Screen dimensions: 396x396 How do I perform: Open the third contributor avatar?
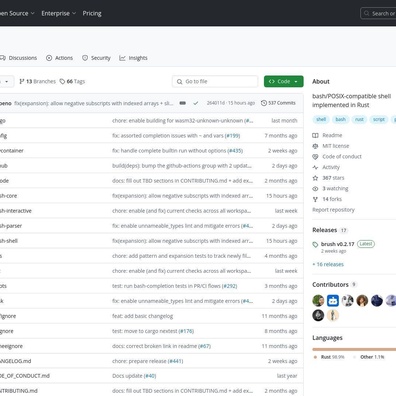[347, 301]
